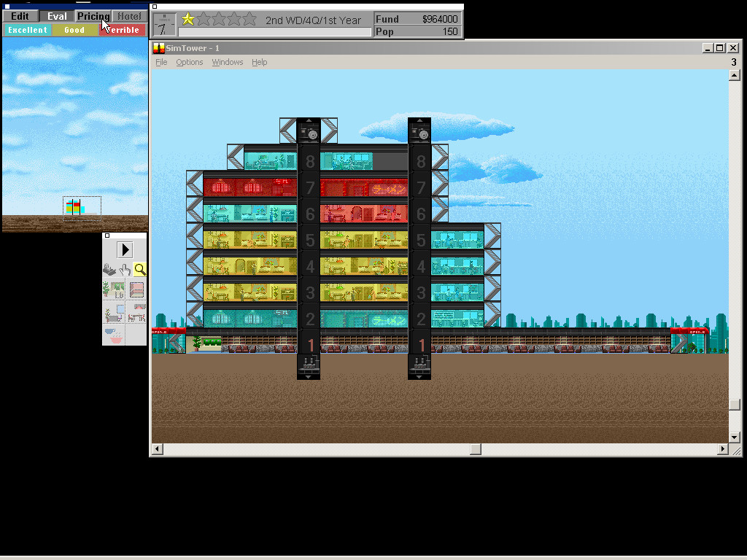Open the Windows menu
This screenshot has width=747, height=560.
click(x=228, y=62)
